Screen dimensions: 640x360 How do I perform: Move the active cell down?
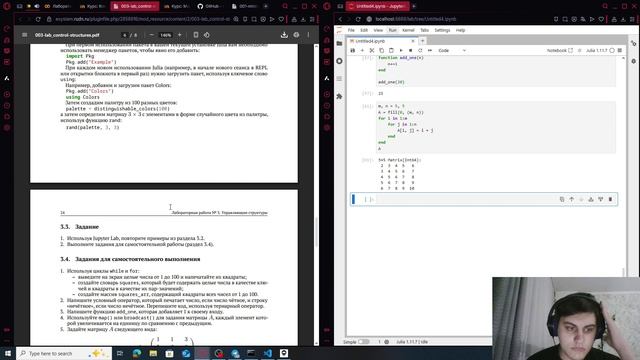click(581, 199)
